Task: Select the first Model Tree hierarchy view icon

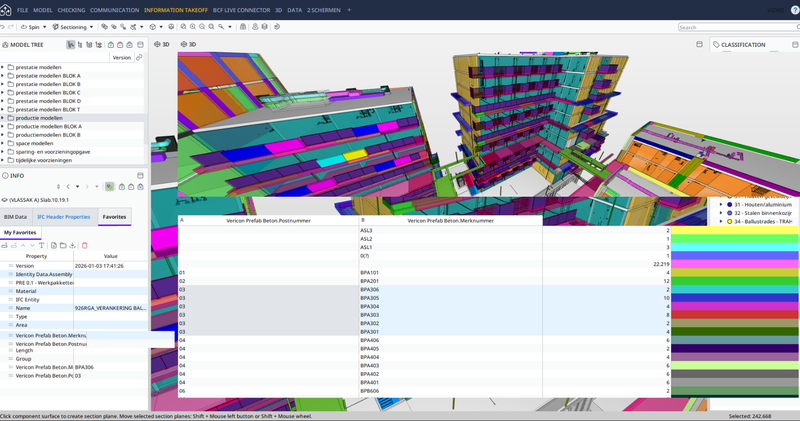Action: 70,45
